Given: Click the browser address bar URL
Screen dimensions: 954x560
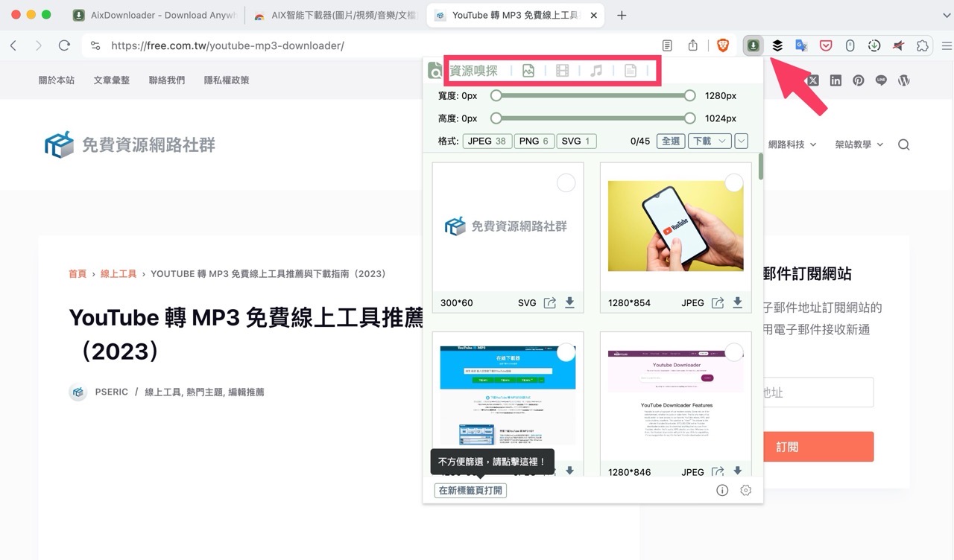Looking at the screenshot, I should click(227, 45).
